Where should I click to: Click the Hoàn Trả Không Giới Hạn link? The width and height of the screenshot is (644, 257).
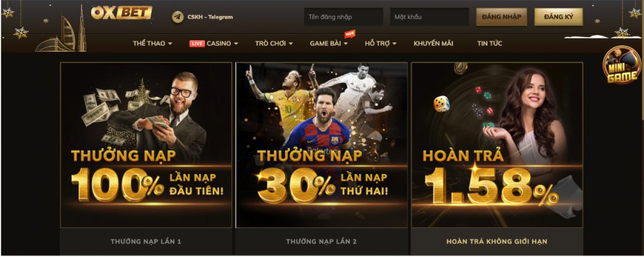coord(497,242)
